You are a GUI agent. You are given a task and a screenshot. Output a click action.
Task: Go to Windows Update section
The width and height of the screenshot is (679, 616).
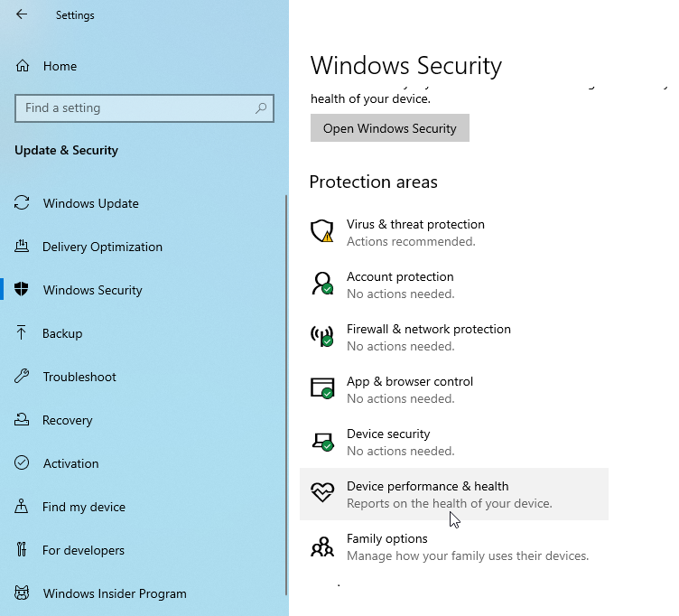point(143,203)
